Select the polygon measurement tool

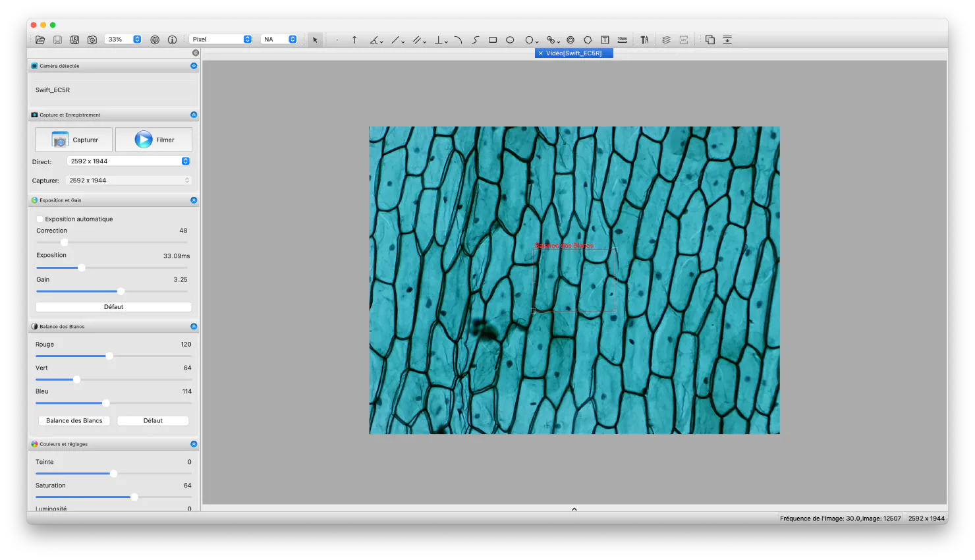(x=588, y=40)
